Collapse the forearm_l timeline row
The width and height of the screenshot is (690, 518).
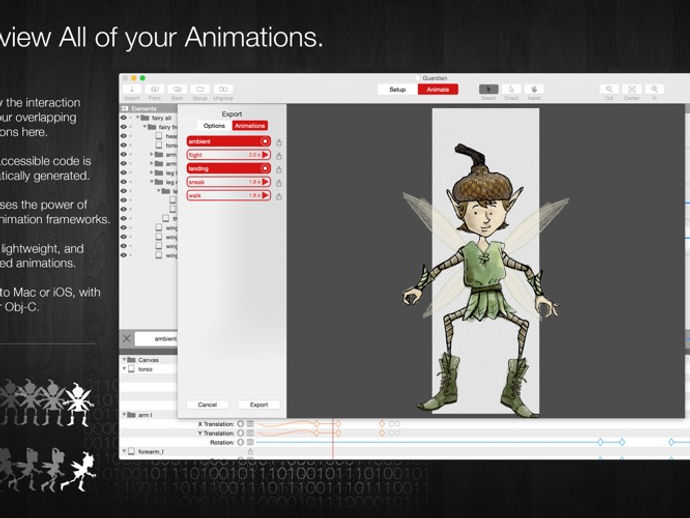click(124, 451)
